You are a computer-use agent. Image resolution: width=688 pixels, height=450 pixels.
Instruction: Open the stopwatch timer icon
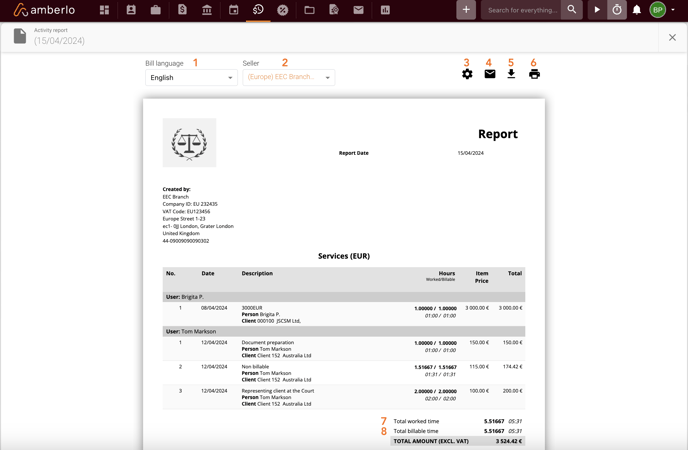616,10
